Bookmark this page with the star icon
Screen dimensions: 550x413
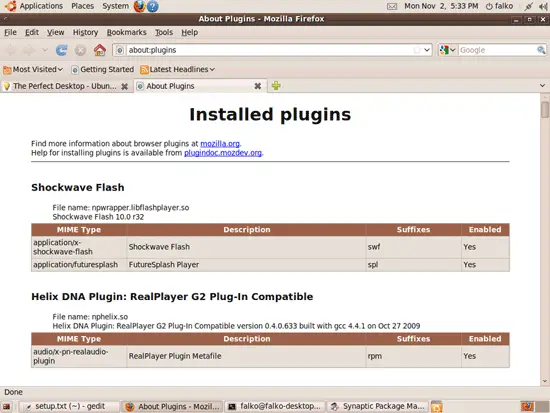click(x=416, y=50)
